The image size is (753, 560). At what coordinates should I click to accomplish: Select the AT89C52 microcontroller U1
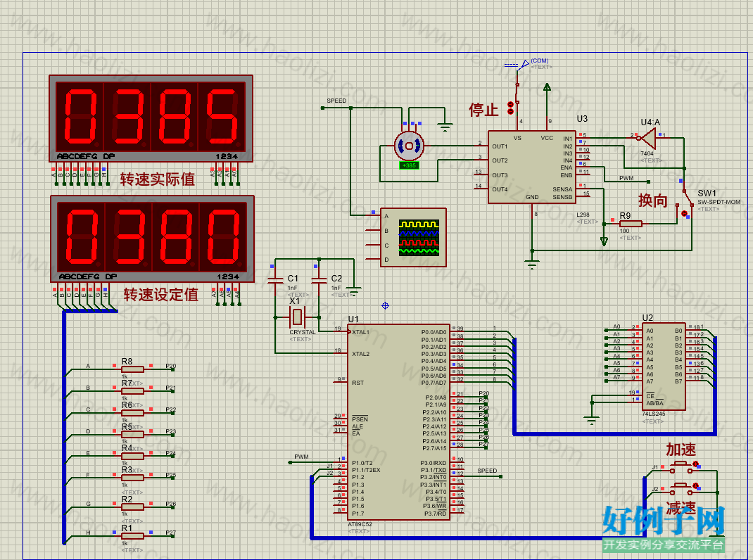(398, 422)
